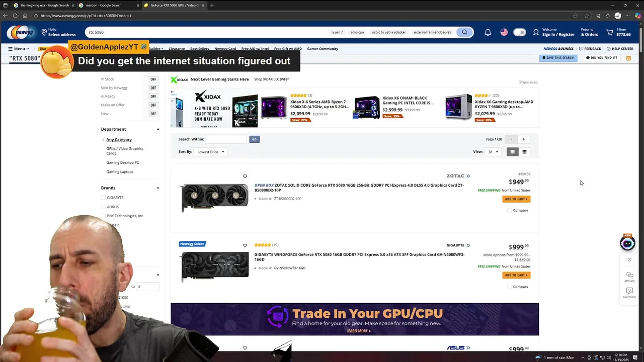644x362 pixels.
Task: Check the AORUS brand checkbox
Action: coord(103,207)
